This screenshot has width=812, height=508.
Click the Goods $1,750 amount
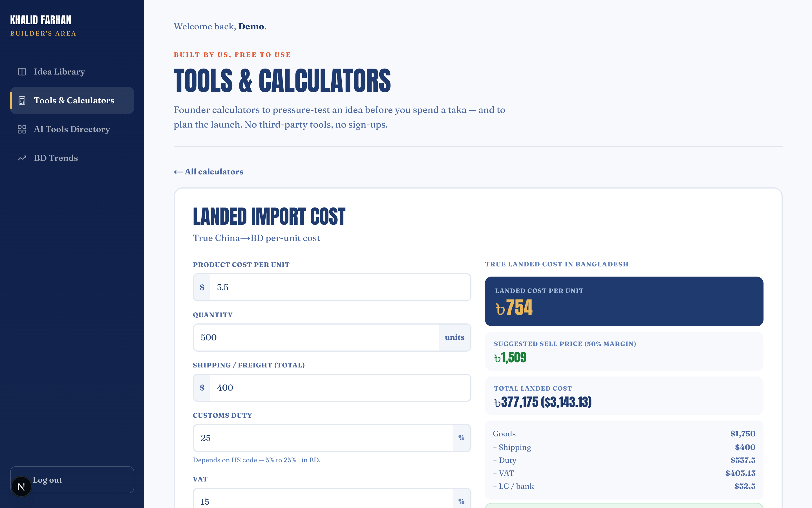pos(743,434)
